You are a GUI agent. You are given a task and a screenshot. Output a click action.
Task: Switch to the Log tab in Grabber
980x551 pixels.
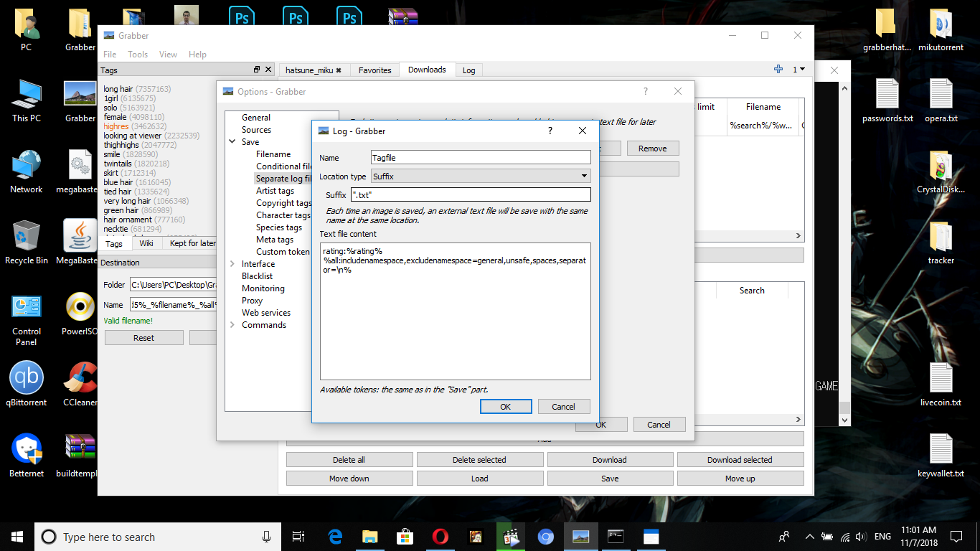468,70
